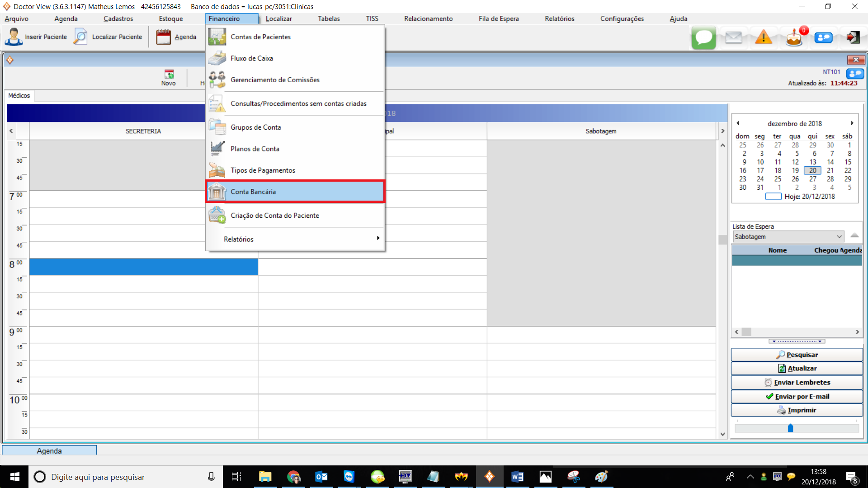
Task: Open Microsoft Word from the taskbar
Action: (x=517, y=477)
